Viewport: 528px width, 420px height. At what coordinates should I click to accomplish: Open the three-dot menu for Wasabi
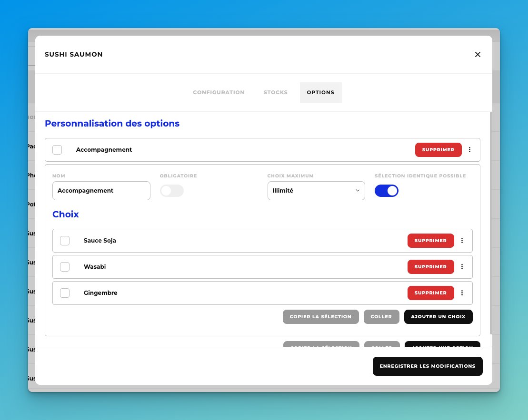(x=462, y=267)
